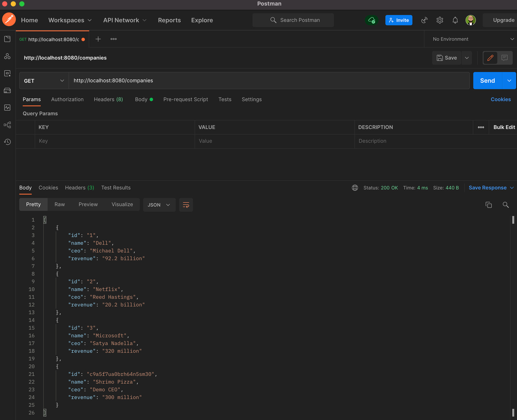Search the response body using magnifier icon

point(506,205)
